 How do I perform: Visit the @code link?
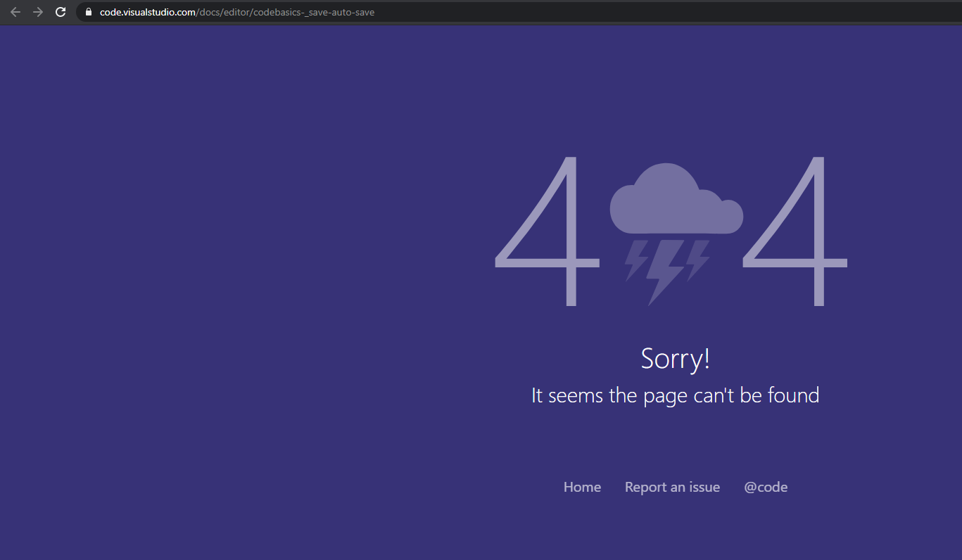pyautogui.click(x=766, y=487)
